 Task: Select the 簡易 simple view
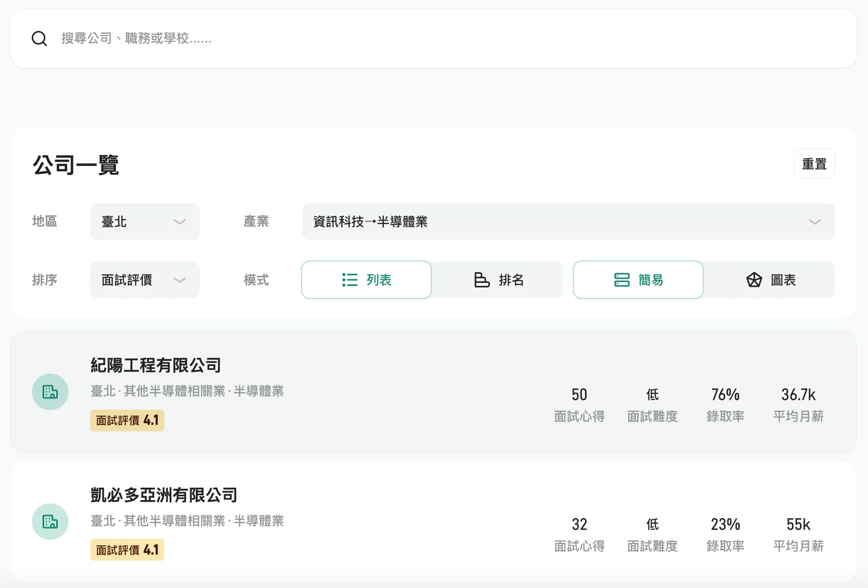click(x=638, y=280)
